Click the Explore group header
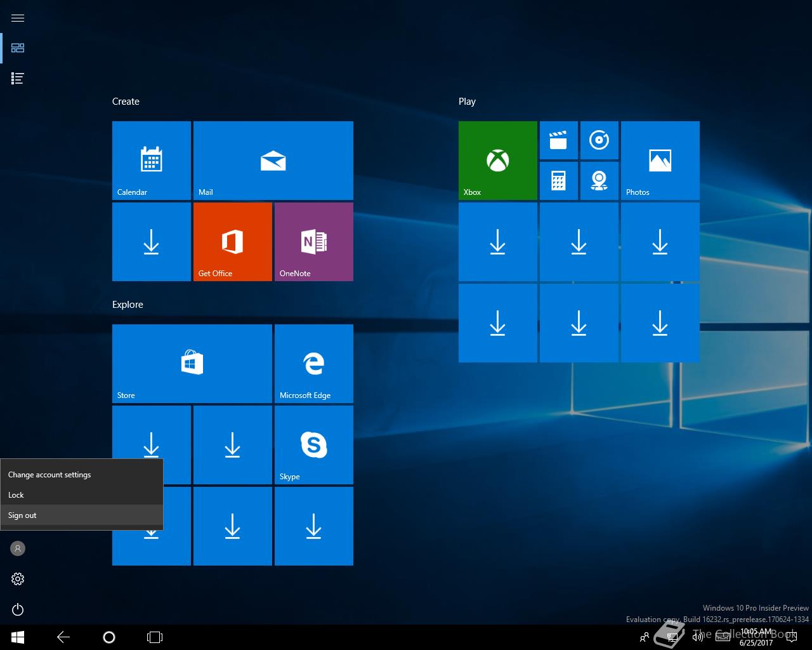Viewport: 812px width, 650px height. tap(128, 305)
